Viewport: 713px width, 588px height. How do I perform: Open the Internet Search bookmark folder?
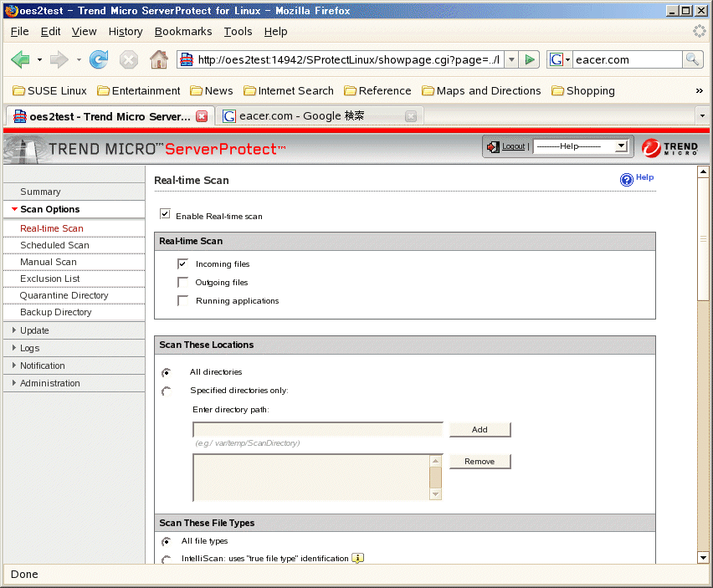[x=288, y=91]
